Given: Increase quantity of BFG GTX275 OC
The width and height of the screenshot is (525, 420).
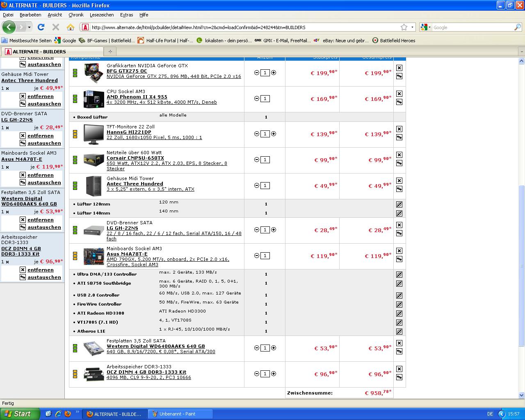Looking at the screenshot, I should [x=274, y=73].
